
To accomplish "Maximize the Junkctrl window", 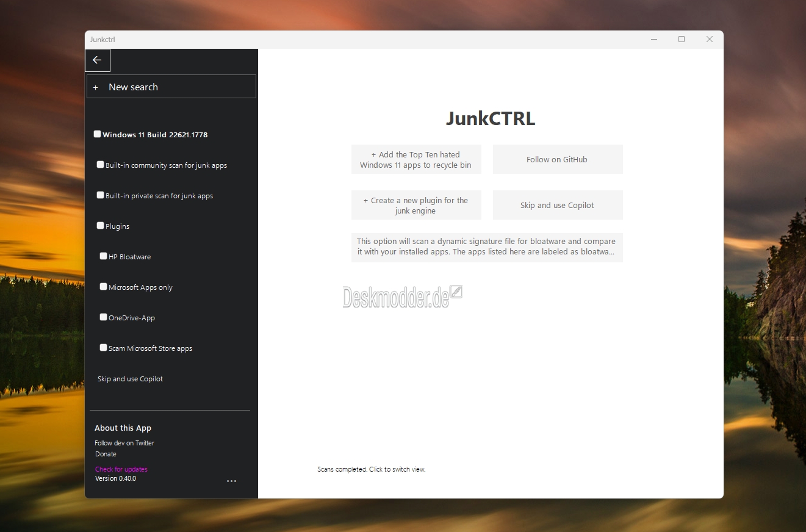I will 682,40.
